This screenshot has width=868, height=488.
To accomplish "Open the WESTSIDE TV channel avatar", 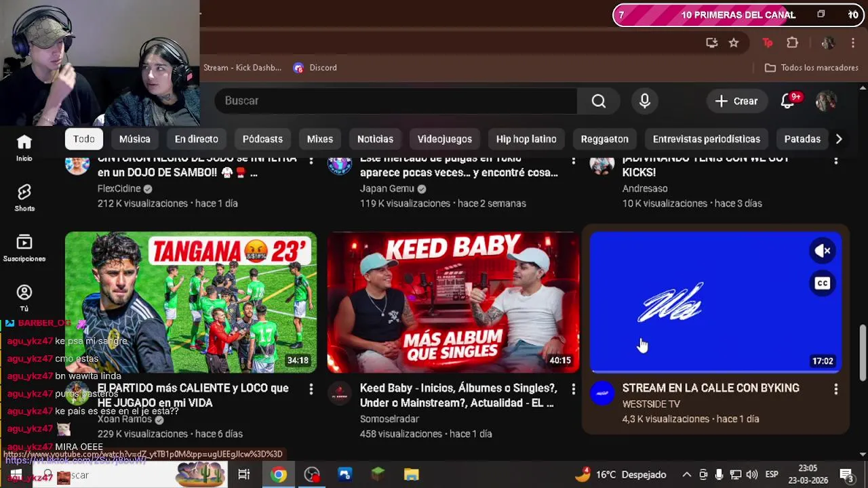I will 602,393.
